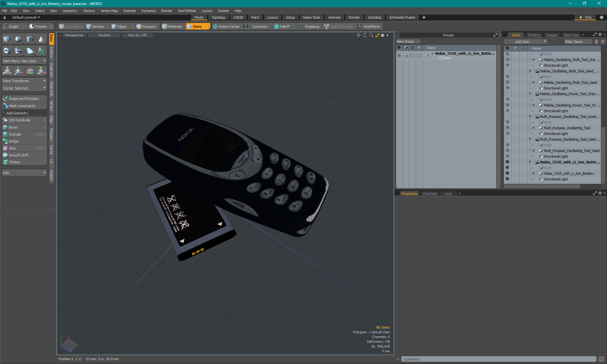Image resolution: width=607 pixels, height=364 pixels.
Task: Click the Smooth Shift tool
Action: click(x=24, y=155)
